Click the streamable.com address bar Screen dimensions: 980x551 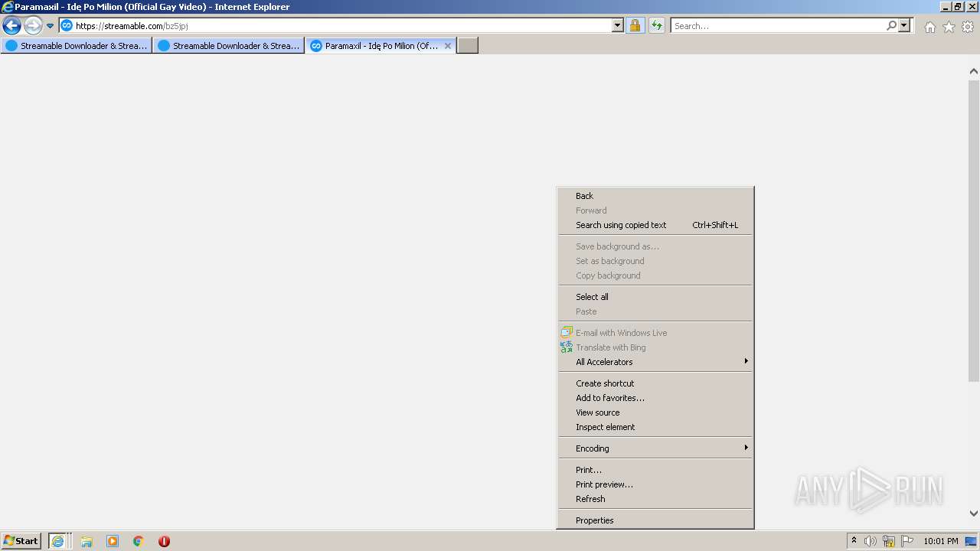point(342,26)
